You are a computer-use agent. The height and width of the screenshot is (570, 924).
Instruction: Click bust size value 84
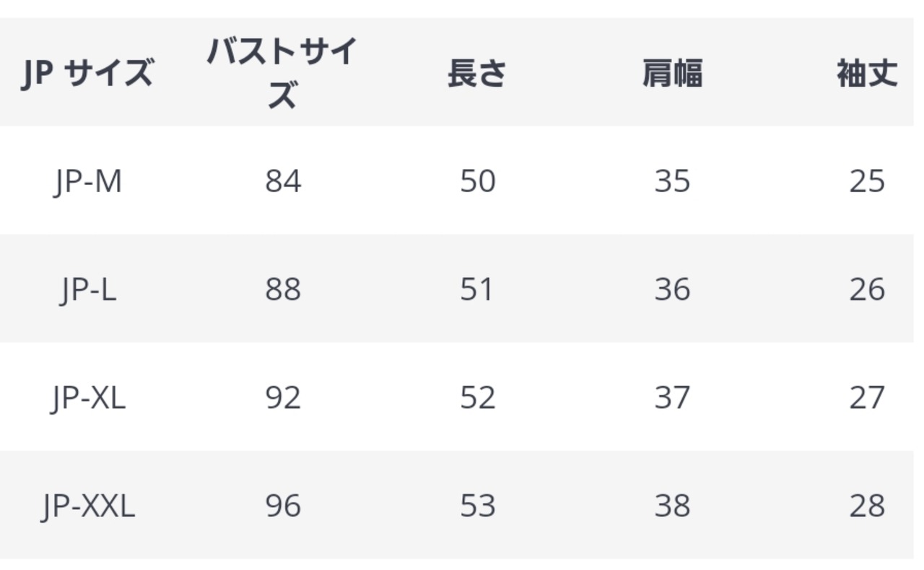(283, 181)
